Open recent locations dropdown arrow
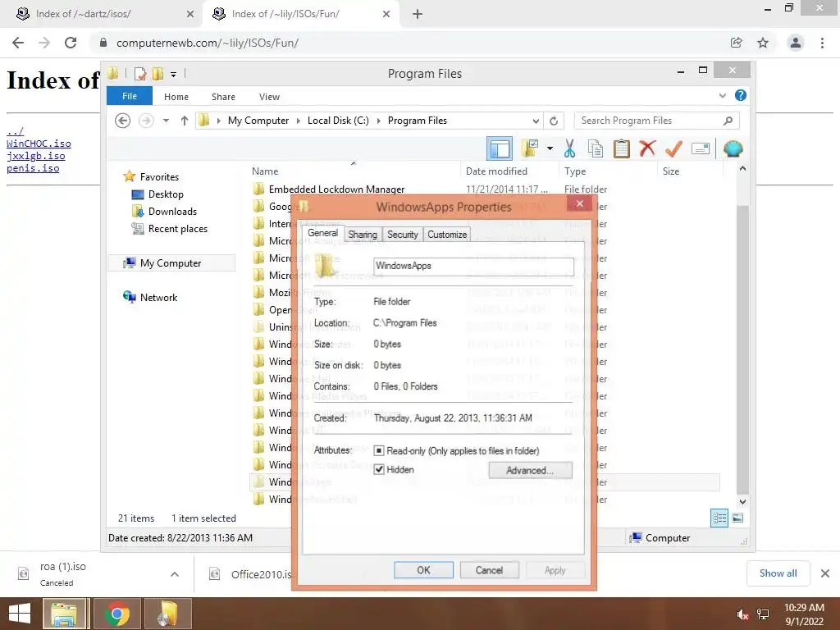The image size is (840, 630). point(166,121)
